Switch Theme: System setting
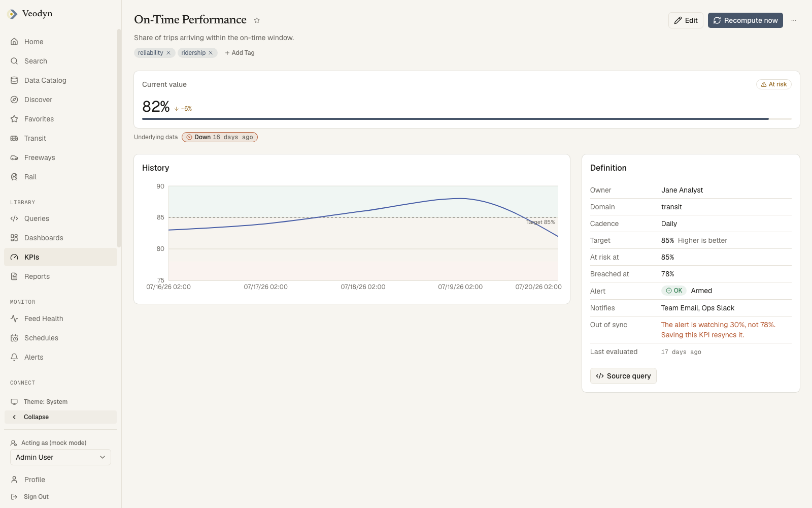The height and width of the screenshot is (508, 812). pyautogui.click(x=60, y=402)
